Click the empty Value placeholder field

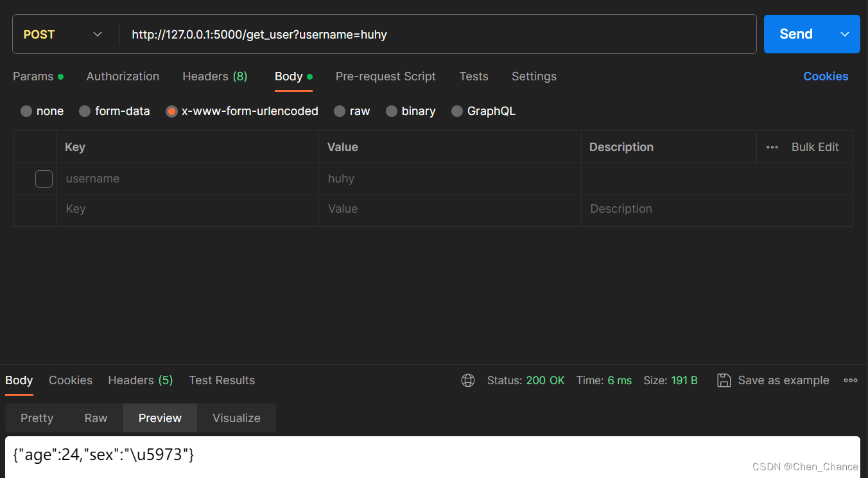click(450, 210)
